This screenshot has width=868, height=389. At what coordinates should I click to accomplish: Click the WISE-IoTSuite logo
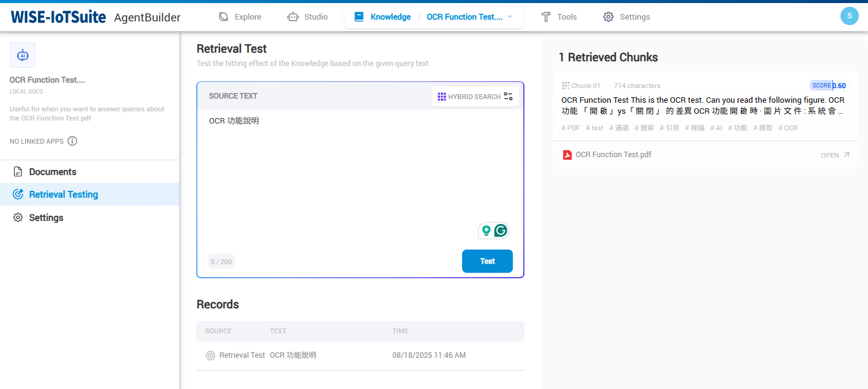(x=58, y=17)
